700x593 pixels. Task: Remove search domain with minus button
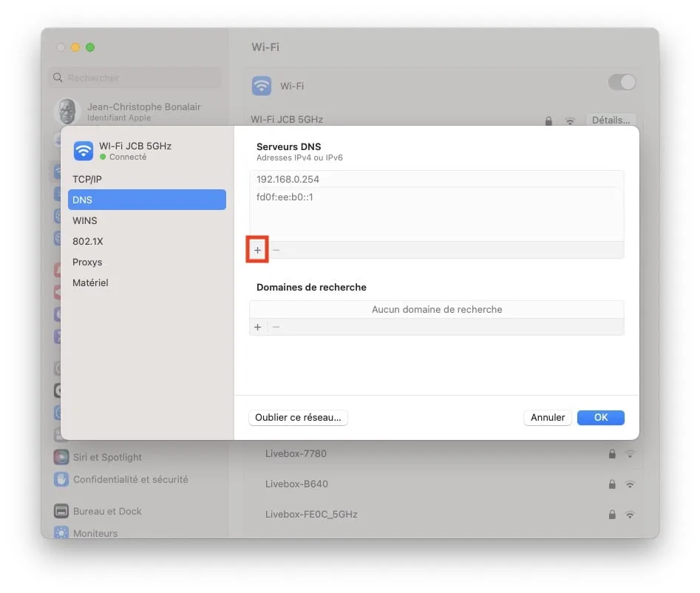[x=276, y=327]
